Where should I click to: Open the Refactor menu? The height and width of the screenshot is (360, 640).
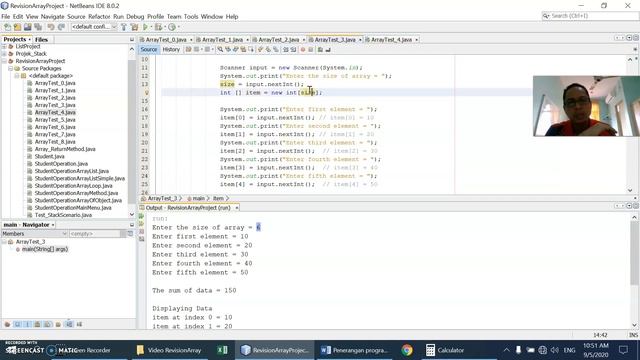(x=99, y=17)
